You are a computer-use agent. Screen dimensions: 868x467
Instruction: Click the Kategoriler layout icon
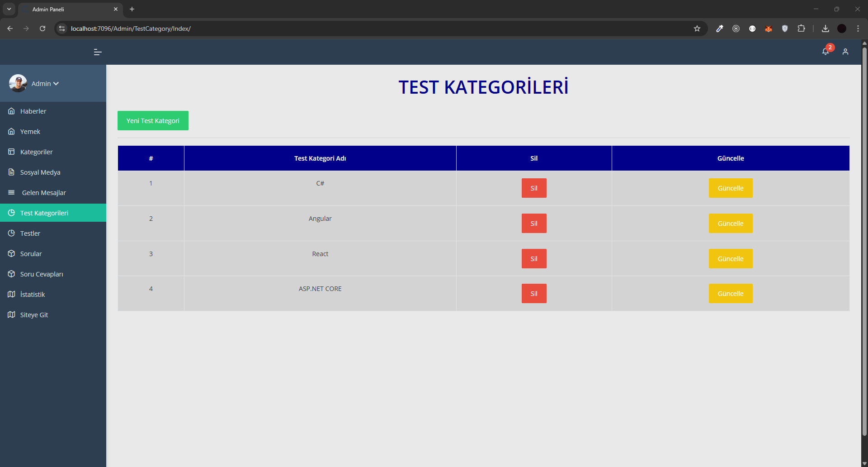(11, 152)
